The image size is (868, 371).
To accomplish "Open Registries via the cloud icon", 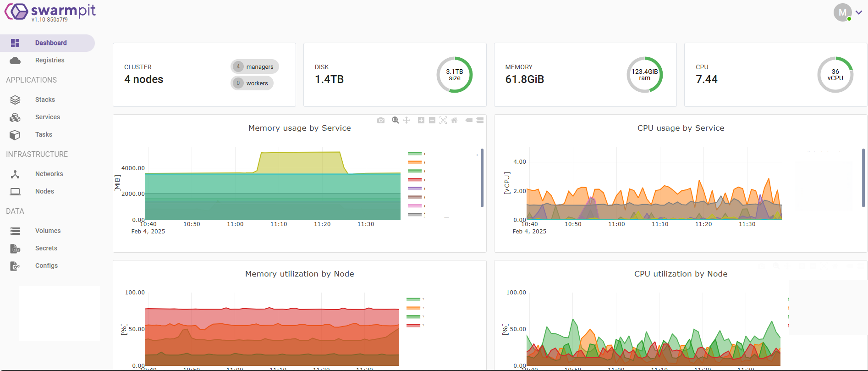I will (15, 61).
